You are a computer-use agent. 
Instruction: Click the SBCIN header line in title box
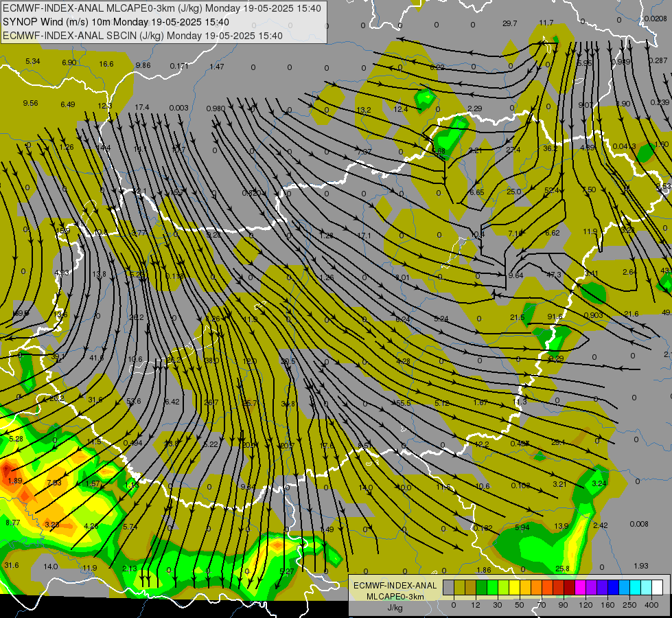pos(143,36)
